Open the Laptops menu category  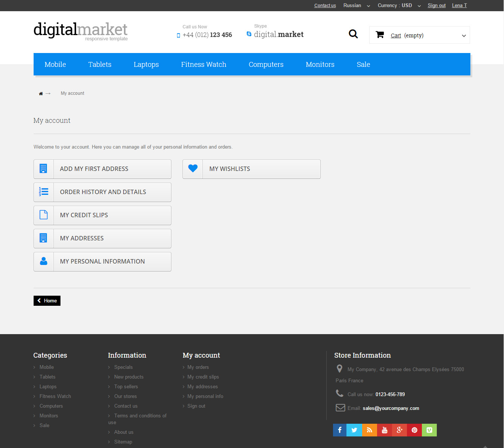pyautogui.click(x=146, y=64)
